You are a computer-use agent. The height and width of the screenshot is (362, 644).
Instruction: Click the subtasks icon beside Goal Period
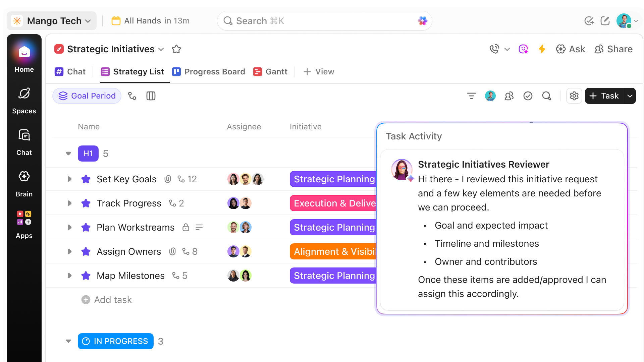[132, 96]
